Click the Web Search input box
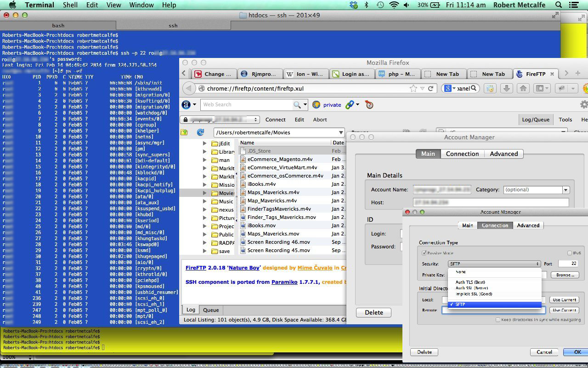Screen dimensions: 588x368 tap(247, 105)
